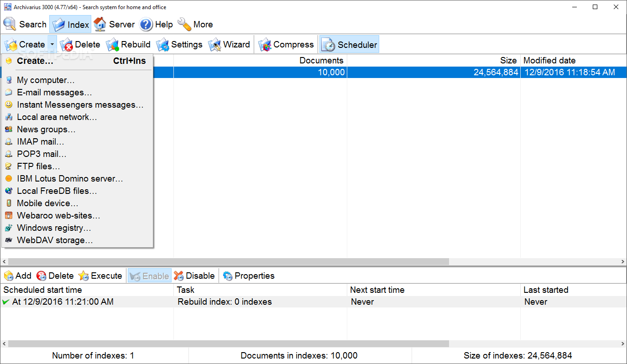Open the Help menu
The height and width of the screenshot is (364, 627).
(x=156, y=24)
